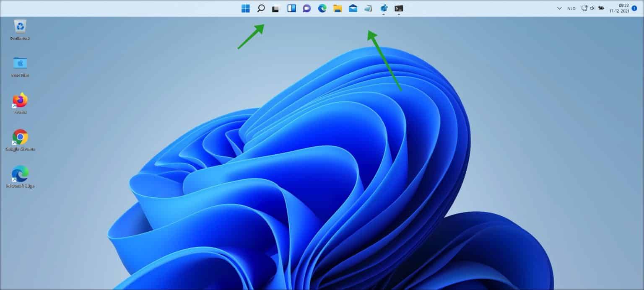
Task: Start Teams Chat from the taskbar
Action: pos(306,8)
